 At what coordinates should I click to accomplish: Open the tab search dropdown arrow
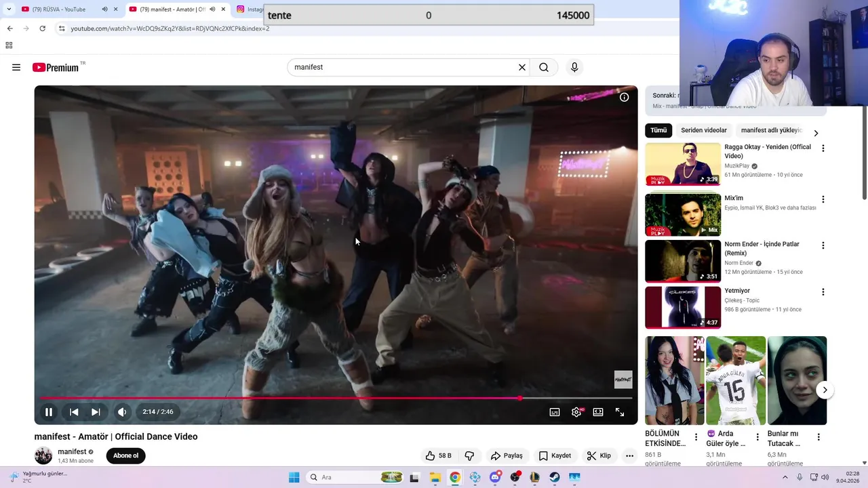pos(9,9)
